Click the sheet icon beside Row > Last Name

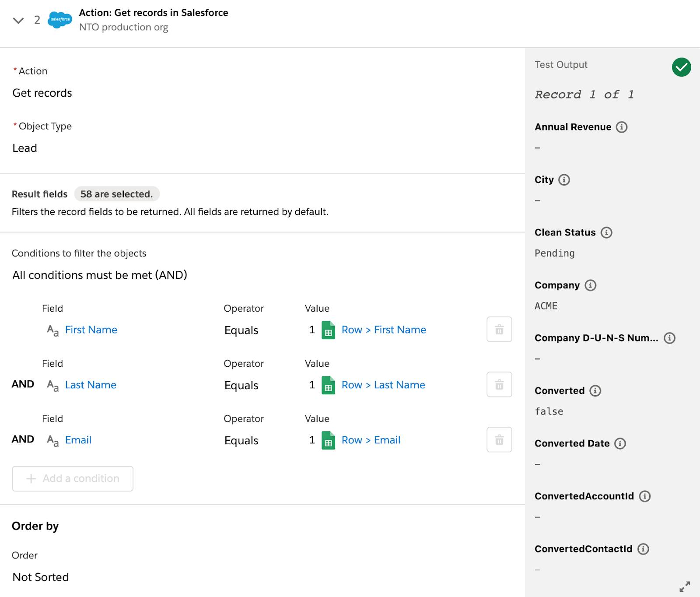[x=328, y=385]
